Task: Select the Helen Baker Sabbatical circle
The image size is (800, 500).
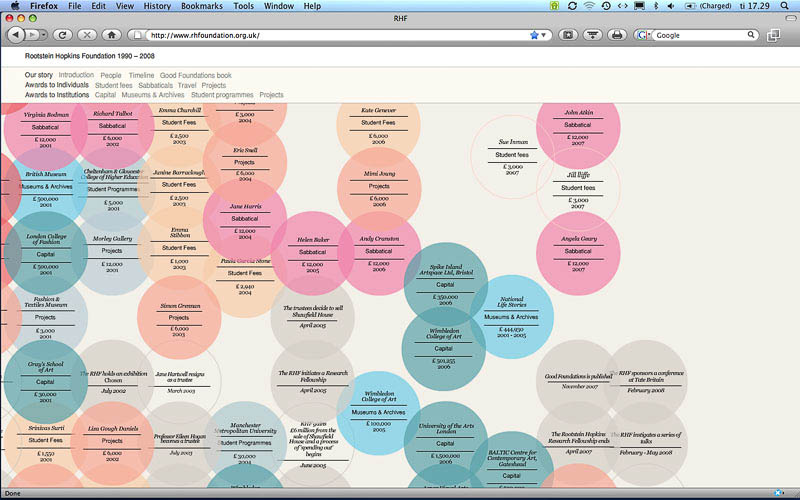Action: [312, 253]
